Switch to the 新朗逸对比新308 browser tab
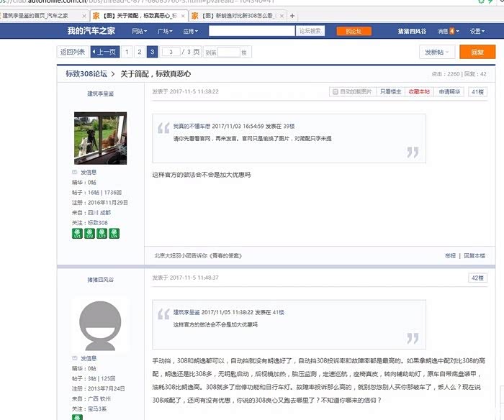 236,15
